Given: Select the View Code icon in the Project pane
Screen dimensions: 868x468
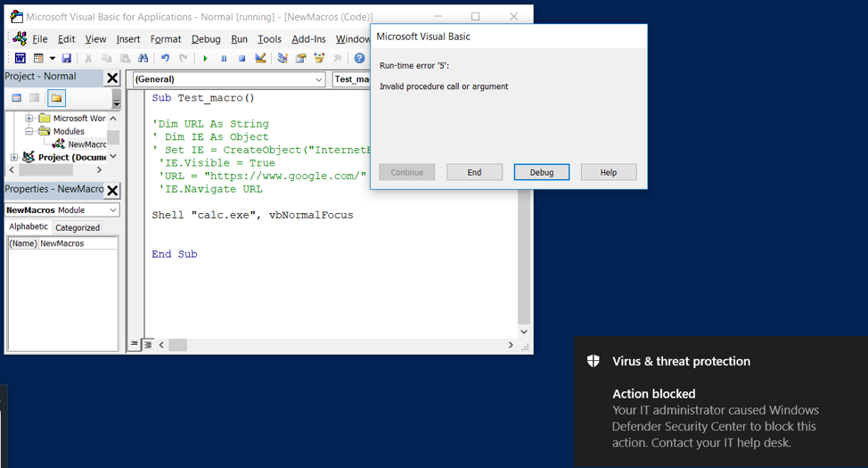Looking at the screenshot, I should [17, 98].
